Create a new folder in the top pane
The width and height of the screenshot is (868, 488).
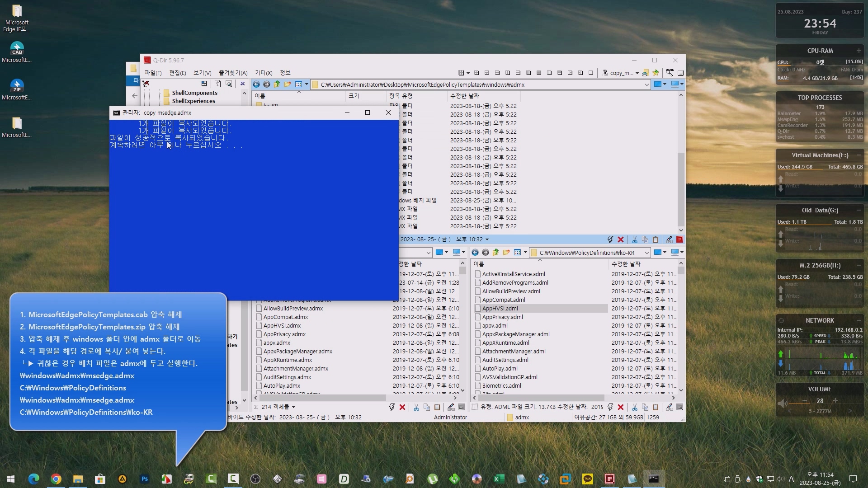coord(288,84)
